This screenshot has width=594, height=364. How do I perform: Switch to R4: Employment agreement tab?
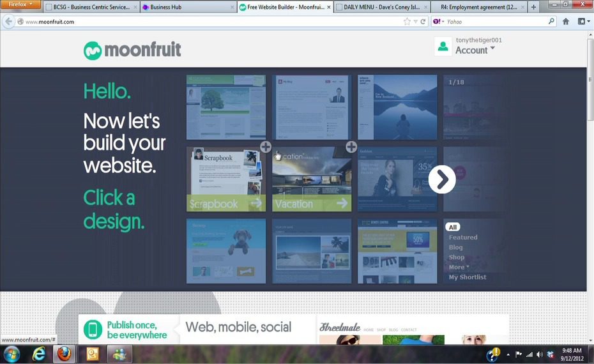[479, 7]
